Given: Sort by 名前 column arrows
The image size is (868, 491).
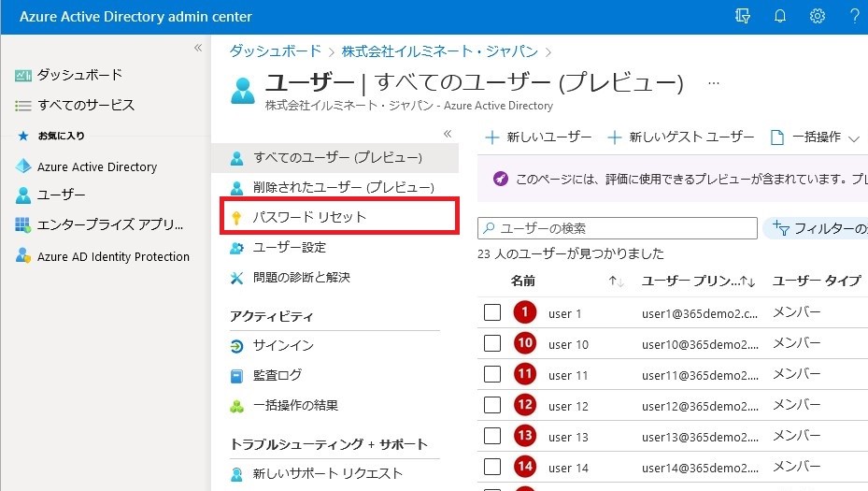Looking at the screenshot, I should (x=616, y=282).
